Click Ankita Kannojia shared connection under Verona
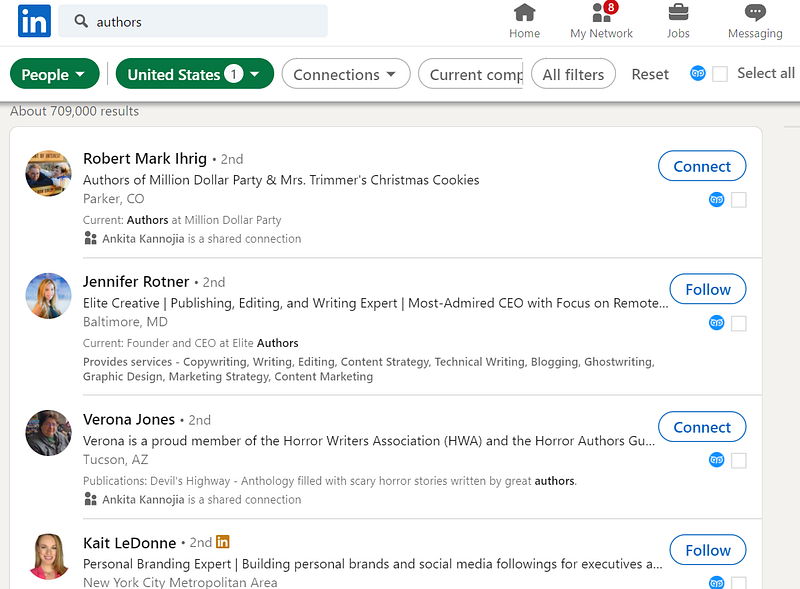 (202, 500)
